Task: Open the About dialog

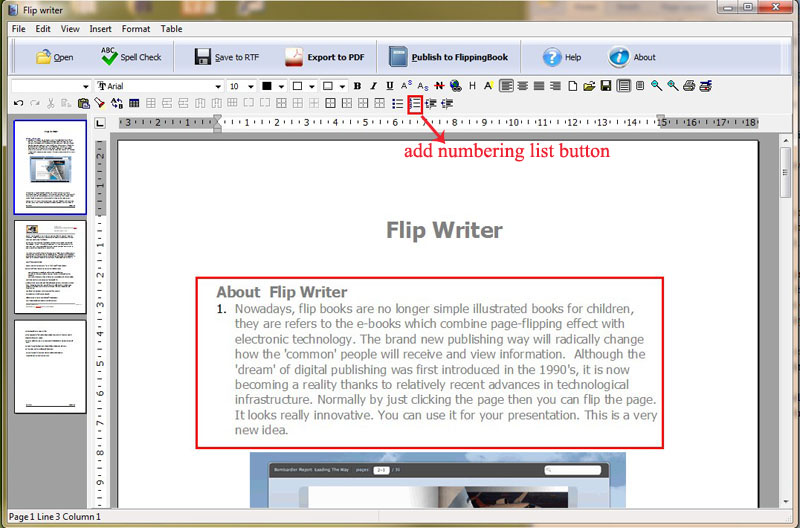Action: (632, 57)
